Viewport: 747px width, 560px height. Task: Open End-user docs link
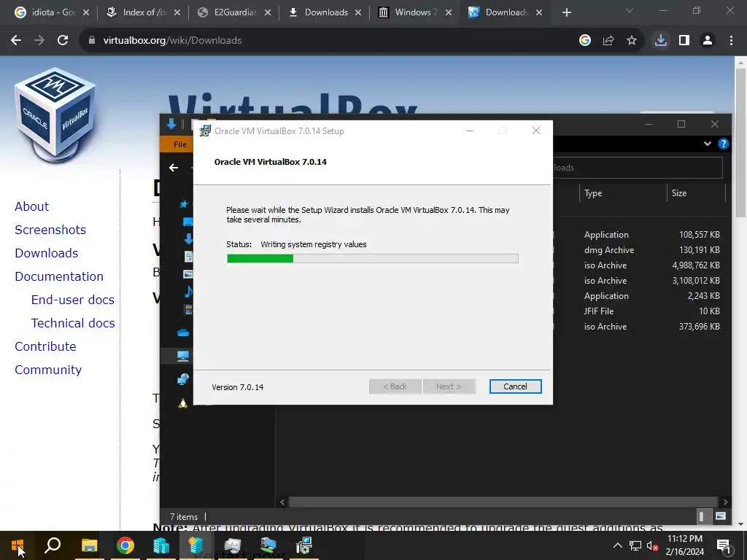point(73,300)
